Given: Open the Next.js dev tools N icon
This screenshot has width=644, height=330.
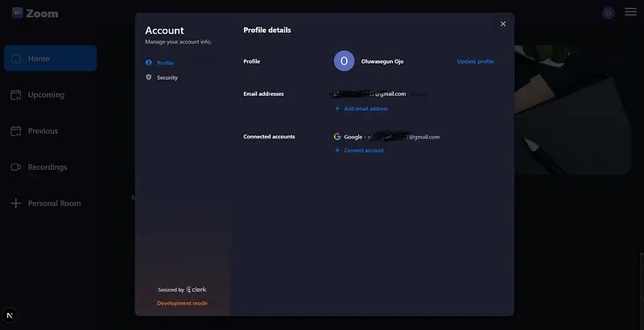Looking at the screenshot, I should click(x=10, y=315).
